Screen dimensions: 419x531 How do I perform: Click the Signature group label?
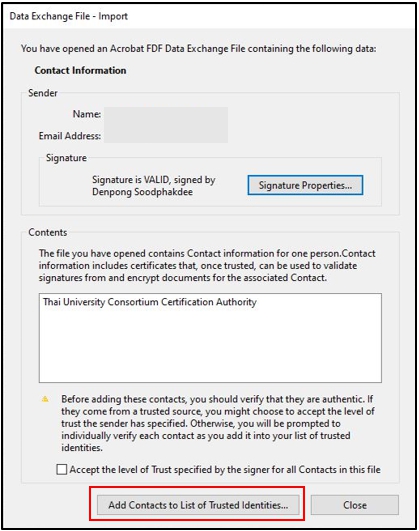66,158
